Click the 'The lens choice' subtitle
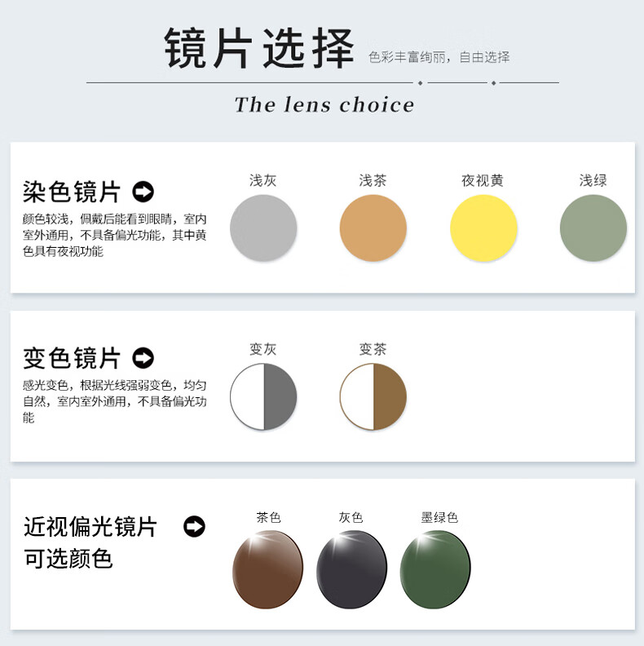The image size is (644, 646). click(324, 104)
